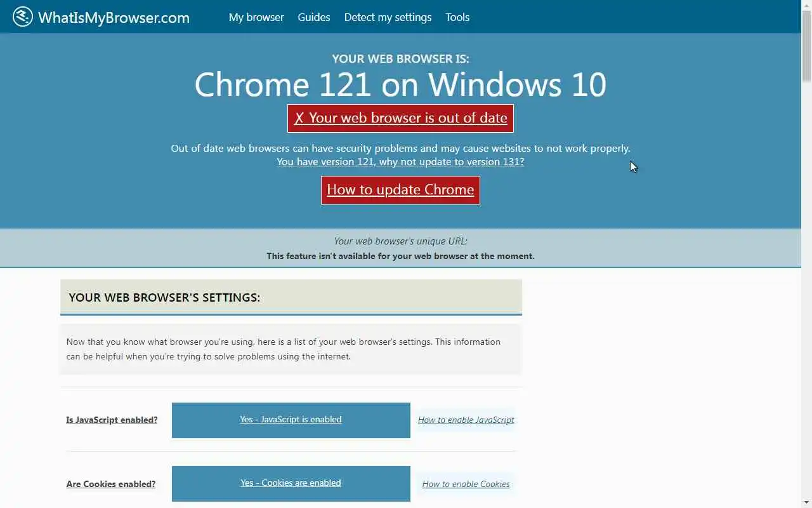Open the My browser menu
Viewport: 812px width, 508px height.
pos(256,17)
